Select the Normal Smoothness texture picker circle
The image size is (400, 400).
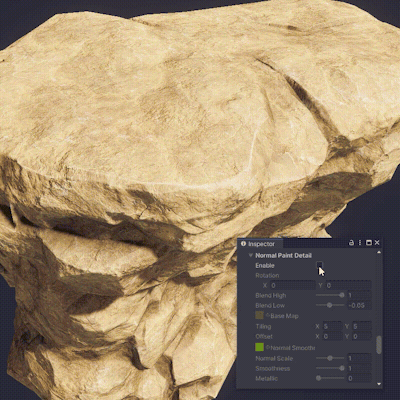tap(268, 347)
